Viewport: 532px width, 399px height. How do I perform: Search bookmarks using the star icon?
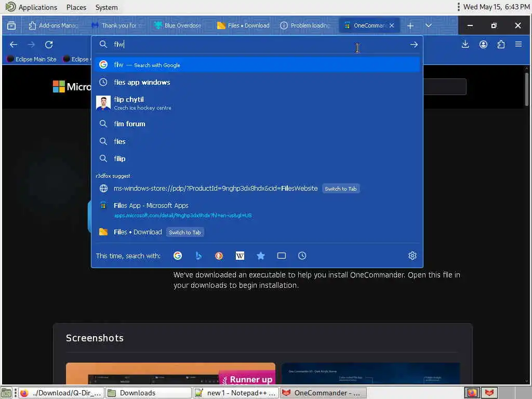click(261, 256)
